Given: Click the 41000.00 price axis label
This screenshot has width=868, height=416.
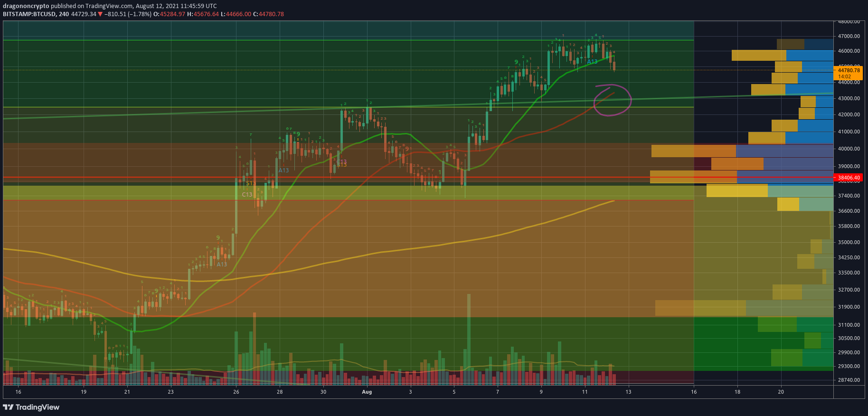Looking at the screenshot, I should point(849,132).
